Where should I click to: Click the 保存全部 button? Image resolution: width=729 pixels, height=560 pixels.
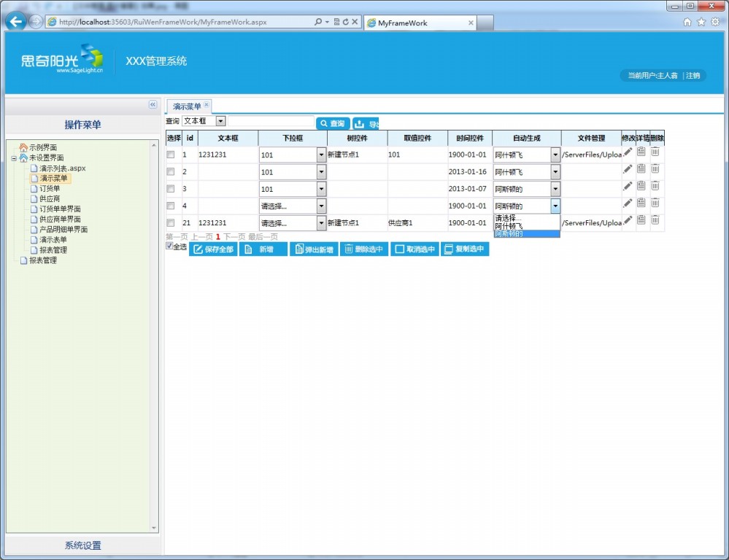[213, 249]
